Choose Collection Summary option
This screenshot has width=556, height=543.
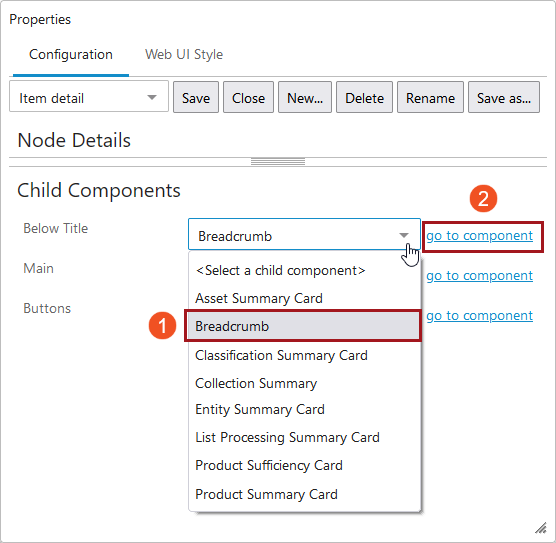coord(256,383)
